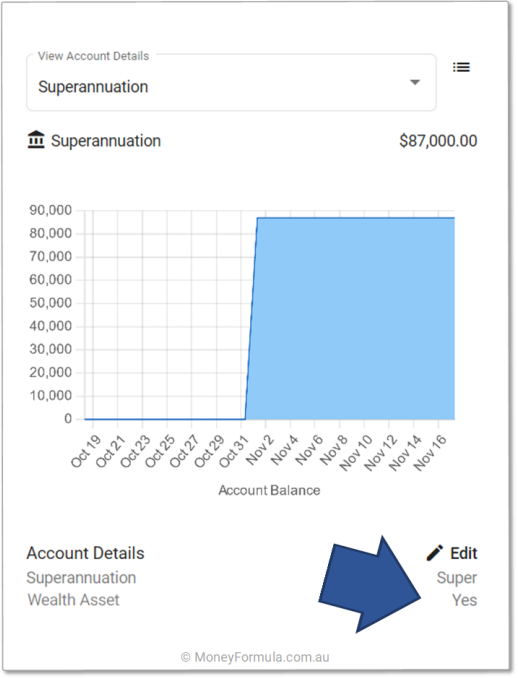Click the Account Balance chart label
This screenshot has width=518, height=678.
click(269, 490)
